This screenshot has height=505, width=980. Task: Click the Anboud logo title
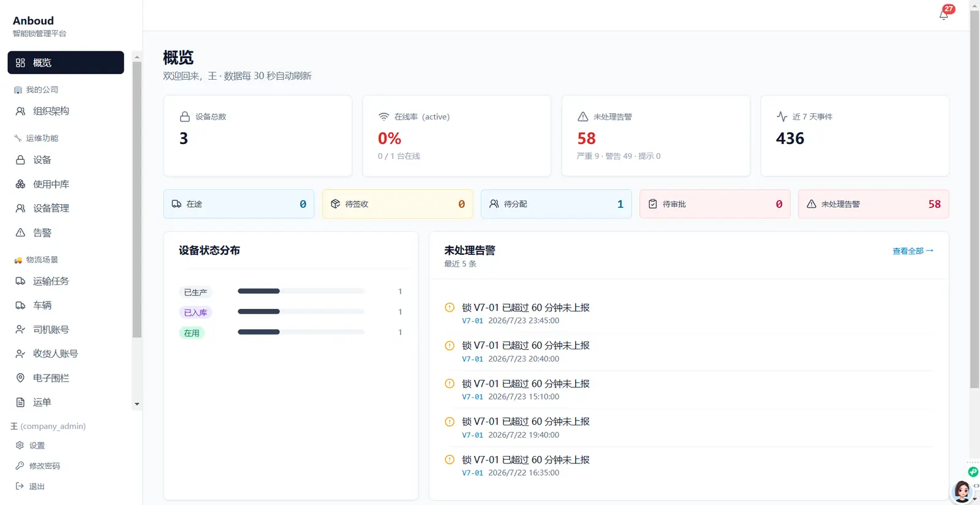(x=33, y=21)
